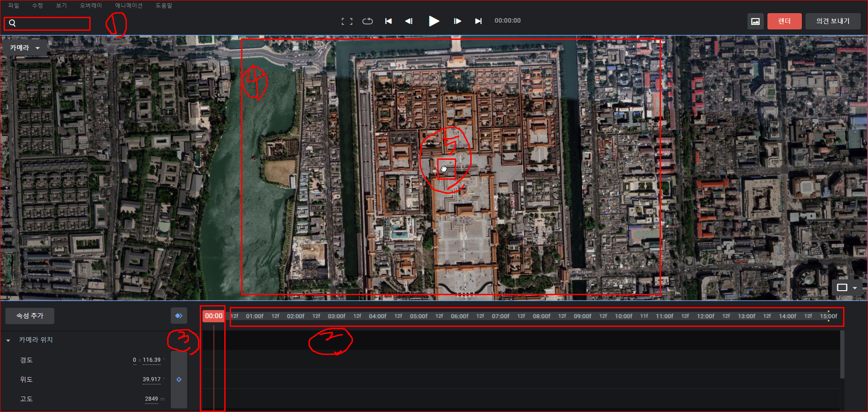This screenshot has width=868, height=412.
Task: Click the timeline vertical scrollbar
Action: pyautogui.click(x=842, y=355)
